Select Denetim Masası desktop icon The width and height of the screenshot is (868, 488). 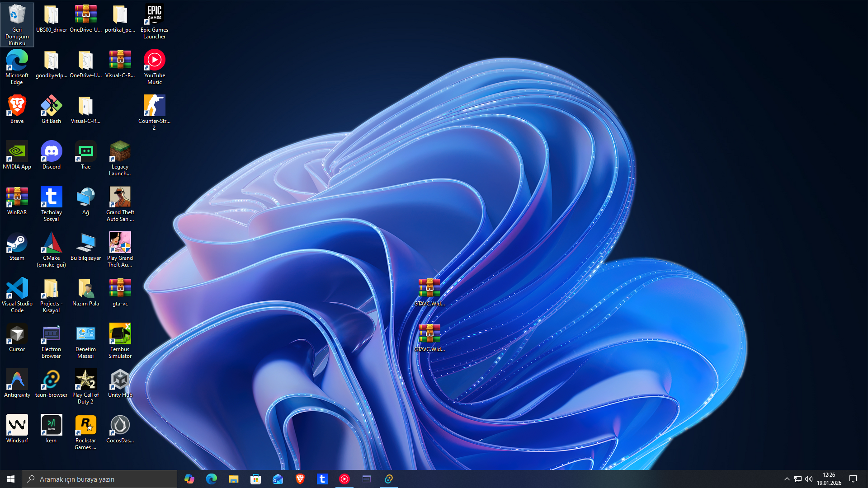coord(85,341)
